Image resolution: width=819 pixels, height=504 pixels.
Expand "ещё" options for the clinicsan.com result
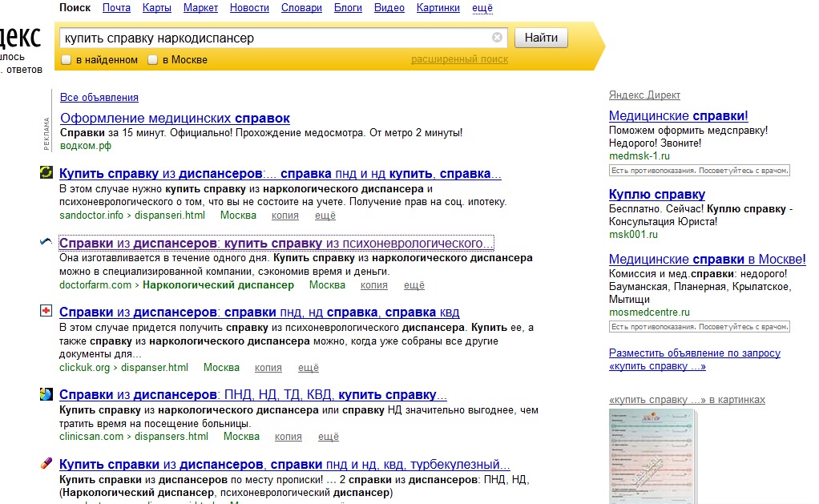pos(328,437)
